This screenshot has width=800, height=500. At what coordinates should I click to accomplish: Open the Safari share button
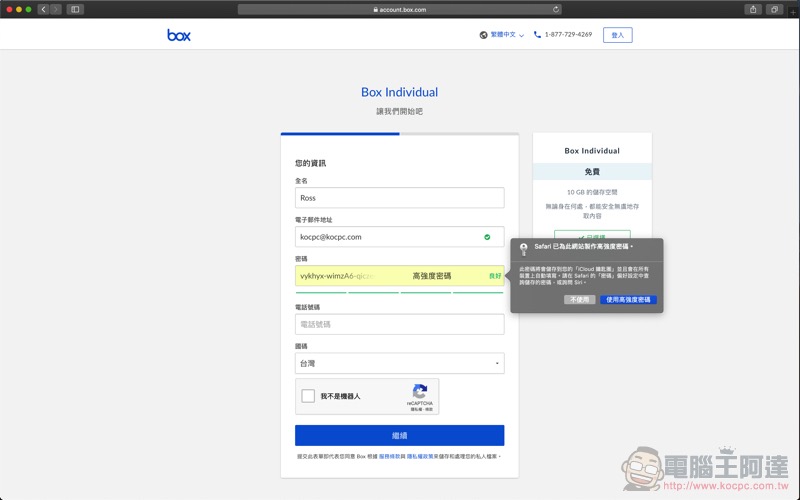click(x=753, y=9)
